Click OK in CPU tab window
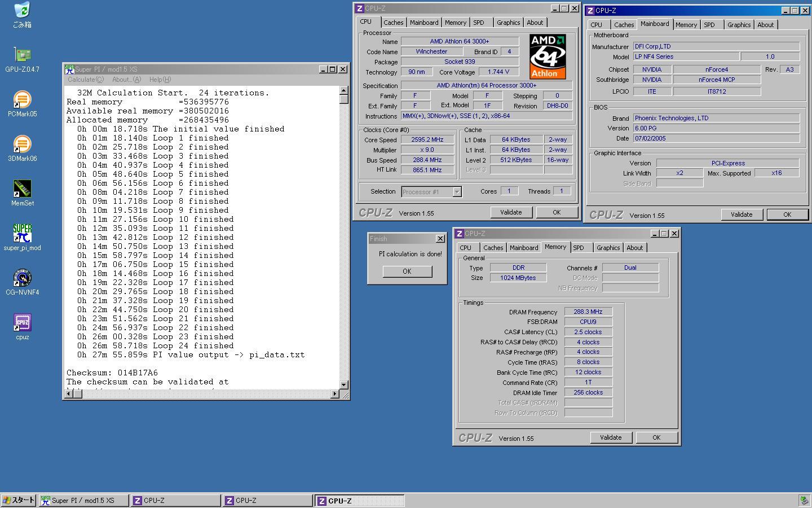This screenshot has width=812, height=508. (557, 212)
